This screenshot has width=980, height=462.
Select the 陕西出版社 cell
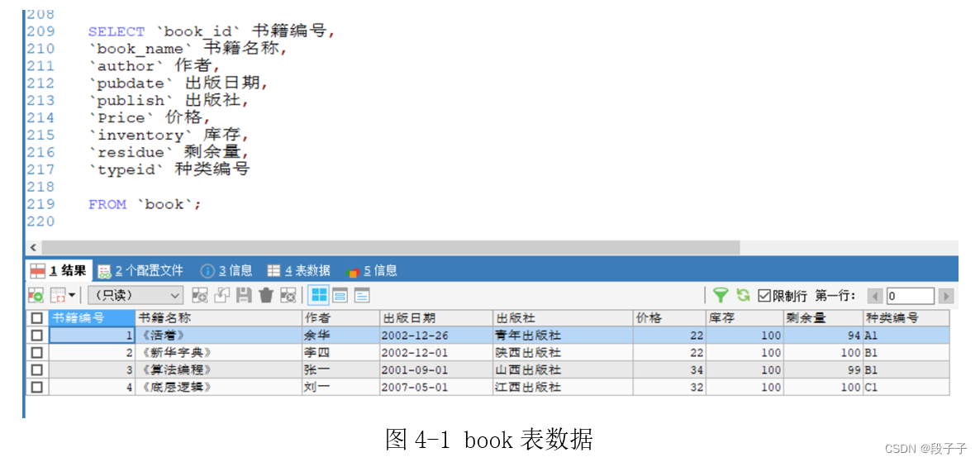(x=563, y=353)
